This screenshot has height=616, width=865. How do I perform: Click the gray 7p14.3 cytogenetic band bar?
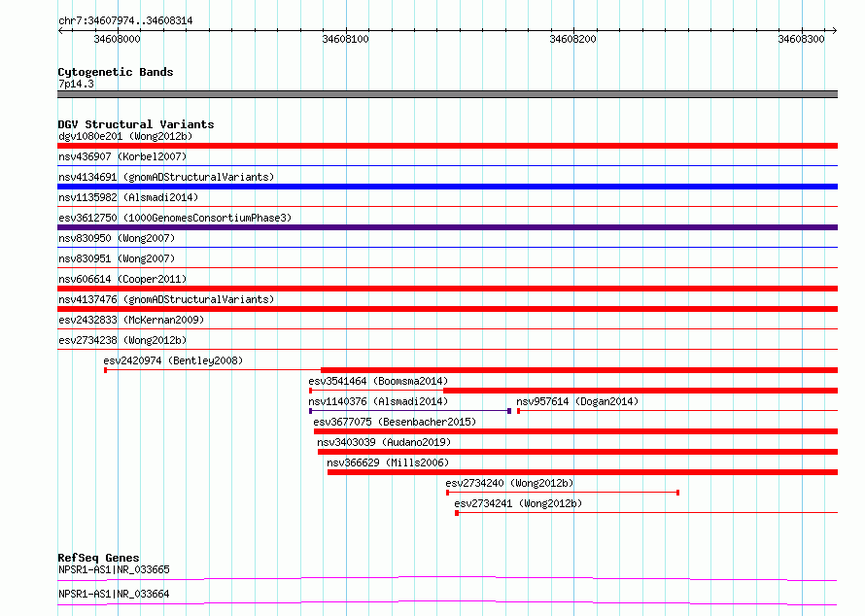click(x=447, y=94)
